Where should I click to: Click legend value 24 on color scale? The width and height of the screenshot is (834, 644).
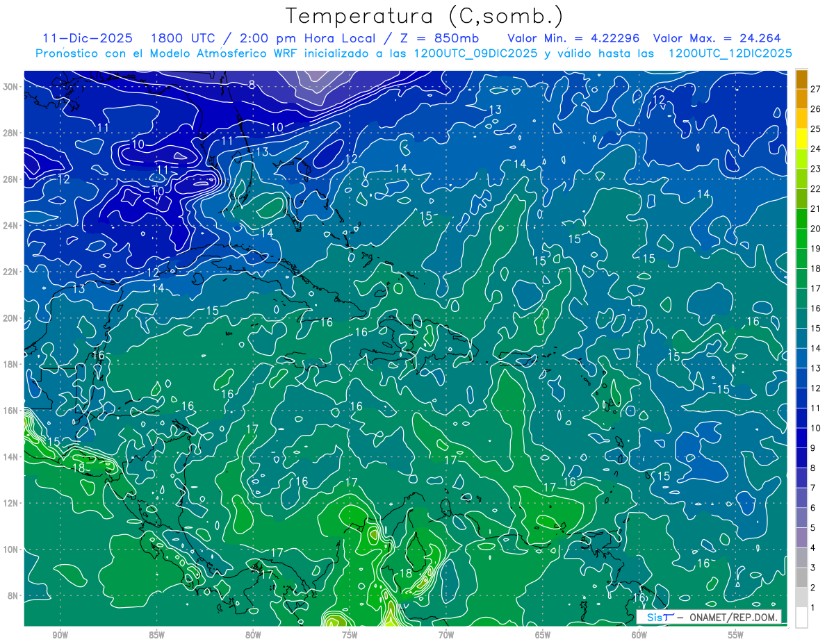point(816,149)
